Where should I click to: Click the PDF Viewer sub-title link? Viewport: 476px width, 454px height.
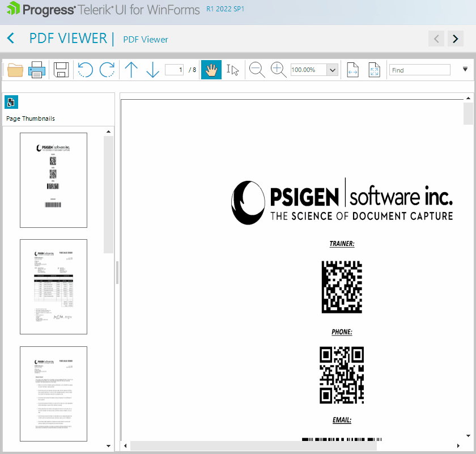[x=146, y=40]
